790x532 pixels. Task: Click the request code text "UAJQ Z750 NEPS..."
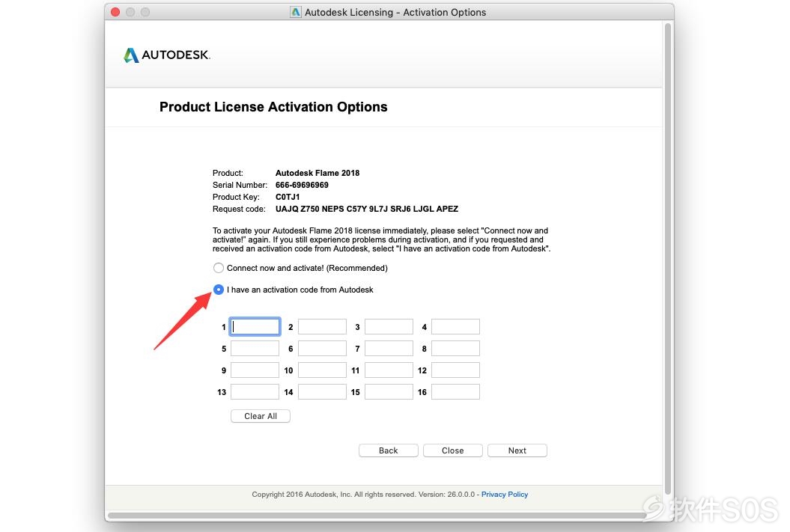[367, 209]
